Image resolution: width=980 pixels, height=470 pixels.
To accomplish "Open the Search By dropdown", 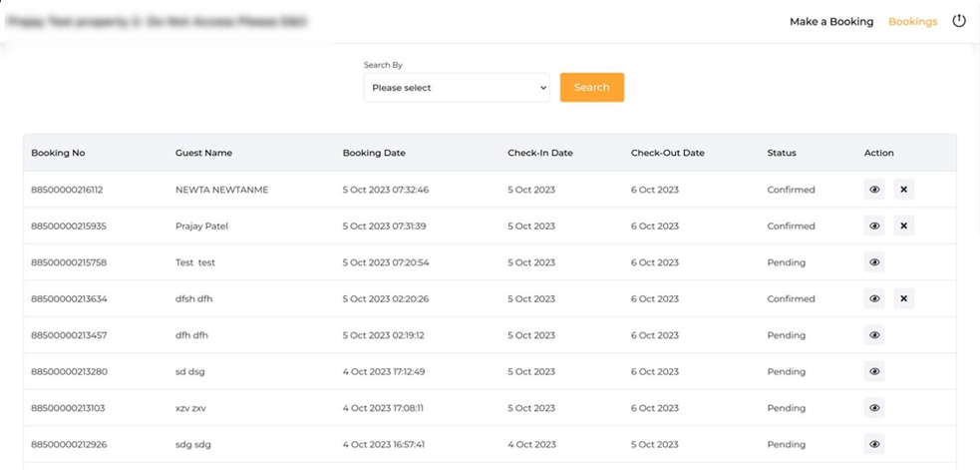I will tap(457, 88).
